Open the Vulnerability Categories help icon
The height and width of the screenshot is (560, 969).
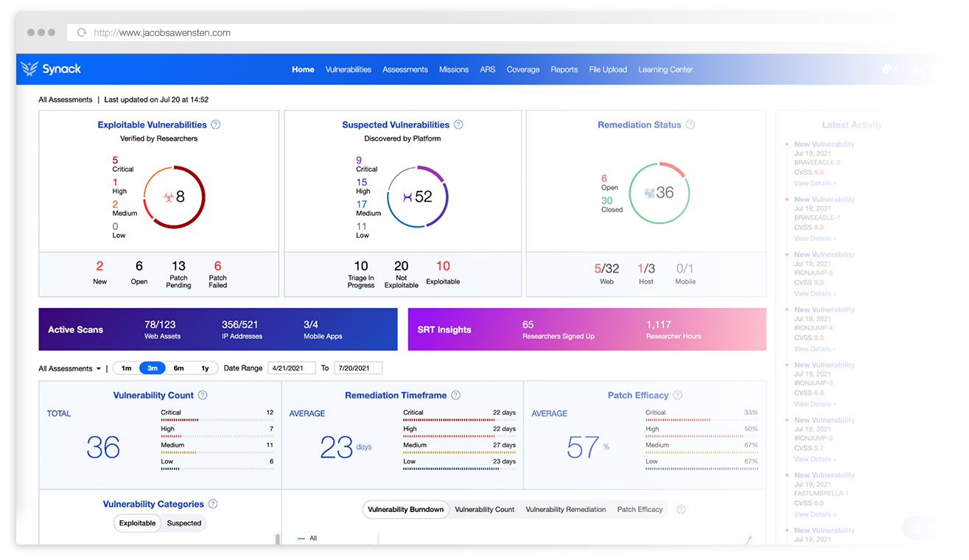click(213, 504)
